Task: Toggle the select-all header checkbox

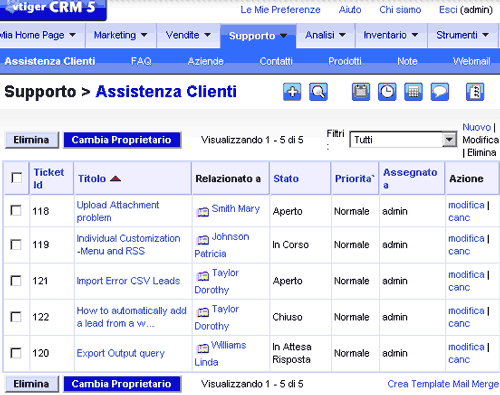Action: pos(16,178)
